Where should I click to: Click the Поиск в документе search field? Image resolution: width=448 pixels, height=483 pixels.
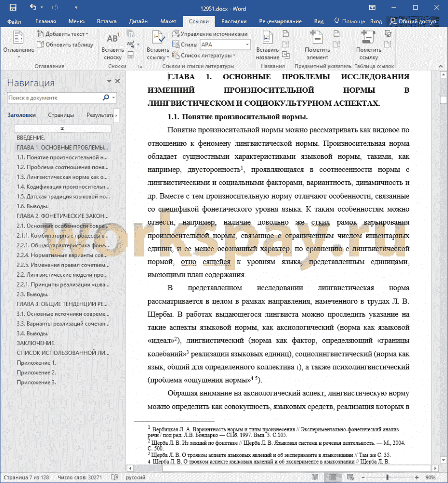pos(54,98)
